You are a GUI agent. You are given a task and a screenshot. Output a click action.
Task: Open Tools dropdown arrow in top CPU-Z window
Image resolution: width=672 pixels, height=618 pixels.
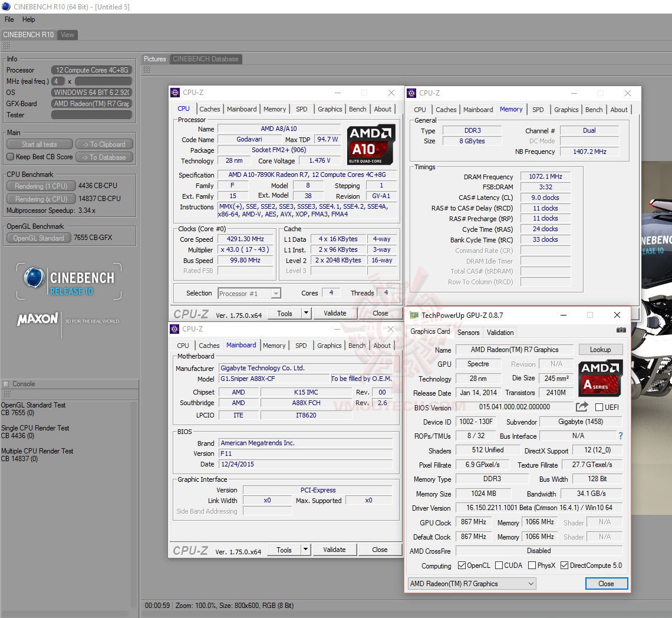pyautogui.click(x=306, y=313)
